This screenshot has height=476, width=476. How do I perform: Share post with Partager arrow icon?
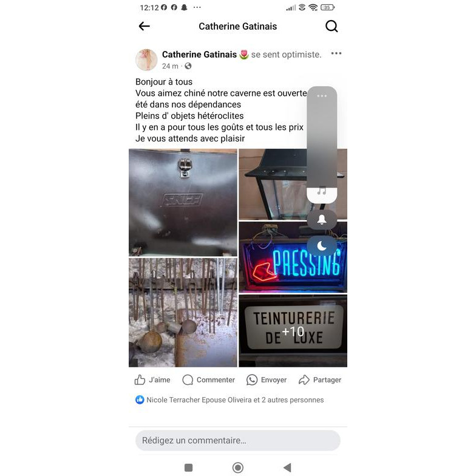(x=304, y=379)
